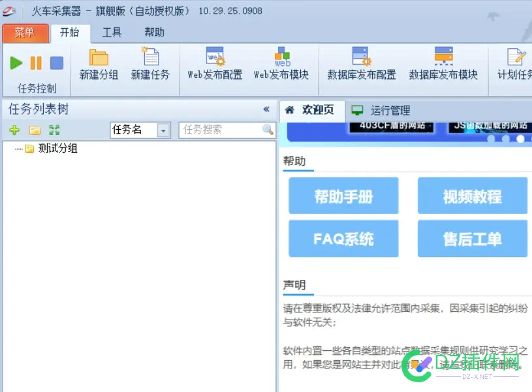Click the app logo icon in the title bar

[x=9, y=11]
